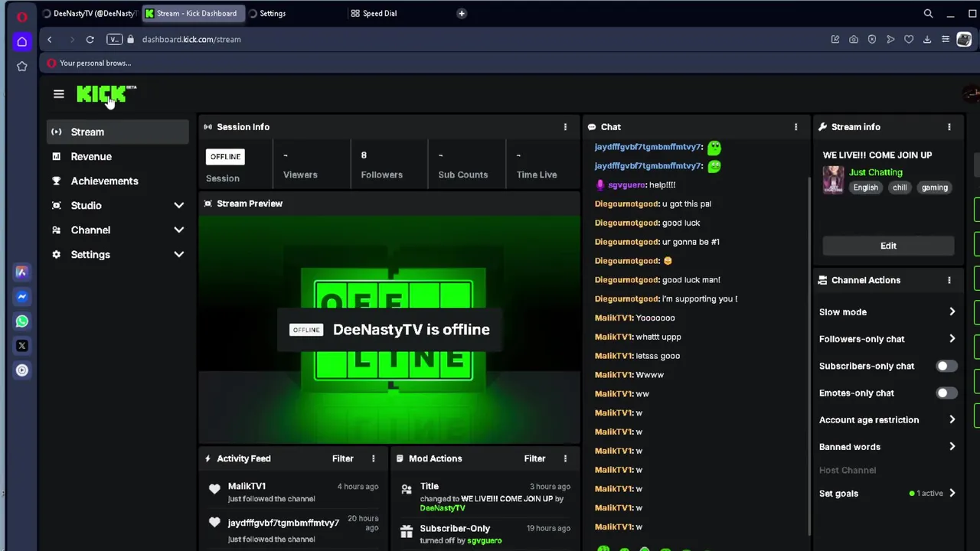Click DeeNastyTV name in Mod Actions
The image size is (980, 551).
tap(443, 508)
